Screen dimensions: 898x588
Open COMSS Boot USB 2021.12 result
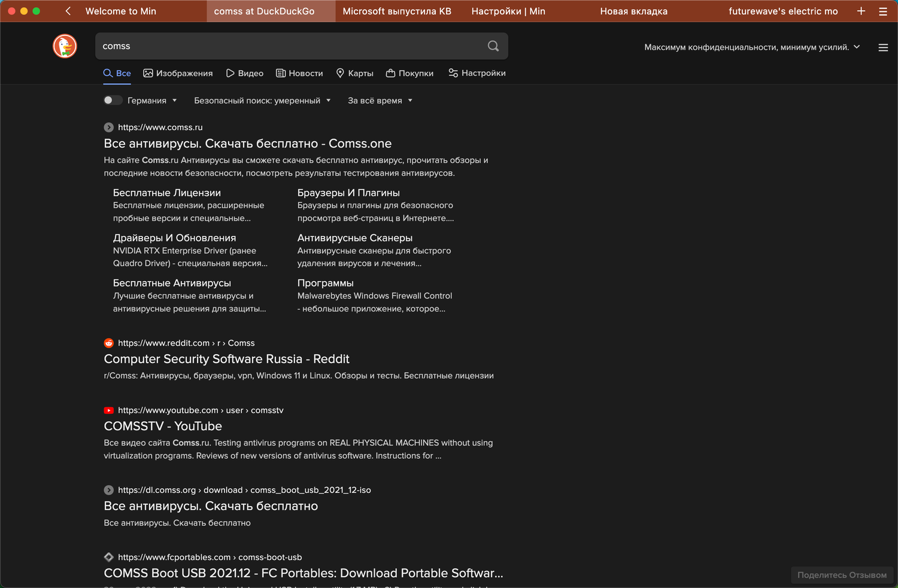point(304,573)
